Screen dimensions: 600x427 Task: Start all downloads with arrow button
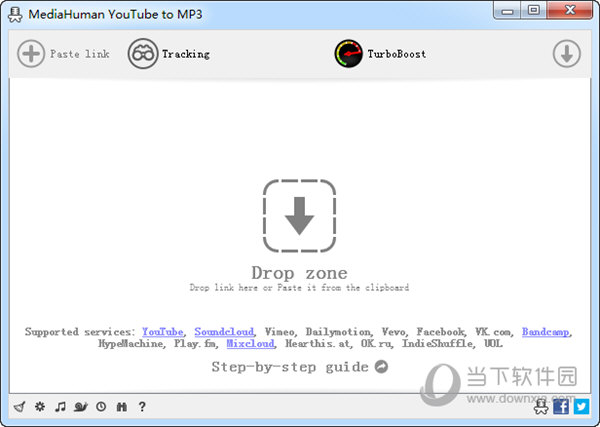(566, 54)
